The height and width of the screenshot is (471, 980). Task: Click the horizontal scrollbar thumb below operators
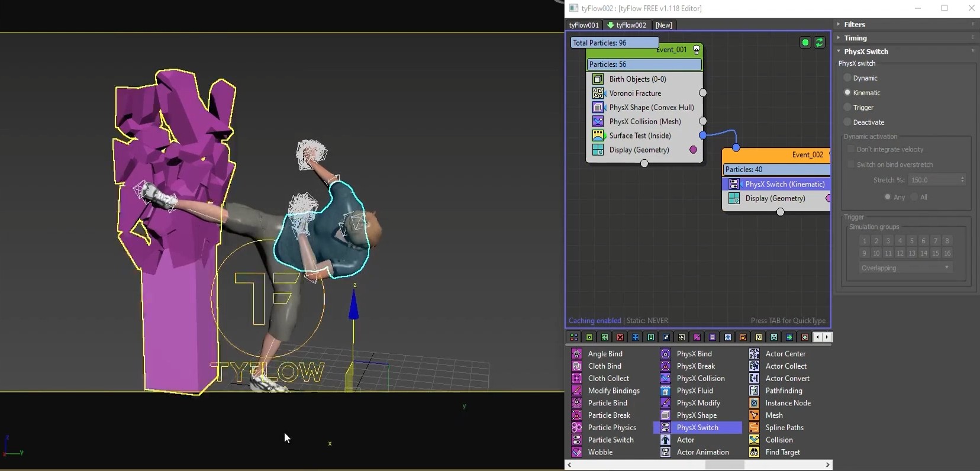pos(724,465)
